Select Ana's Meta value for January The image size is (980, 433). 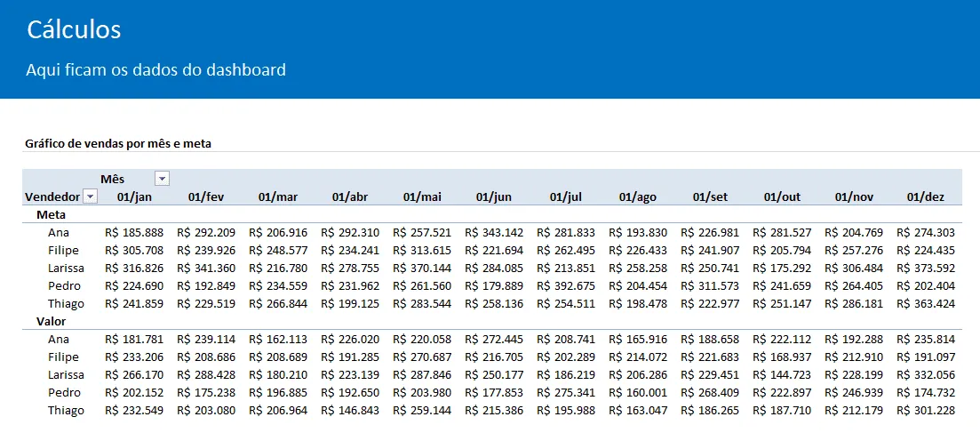(x=134, y=233)
